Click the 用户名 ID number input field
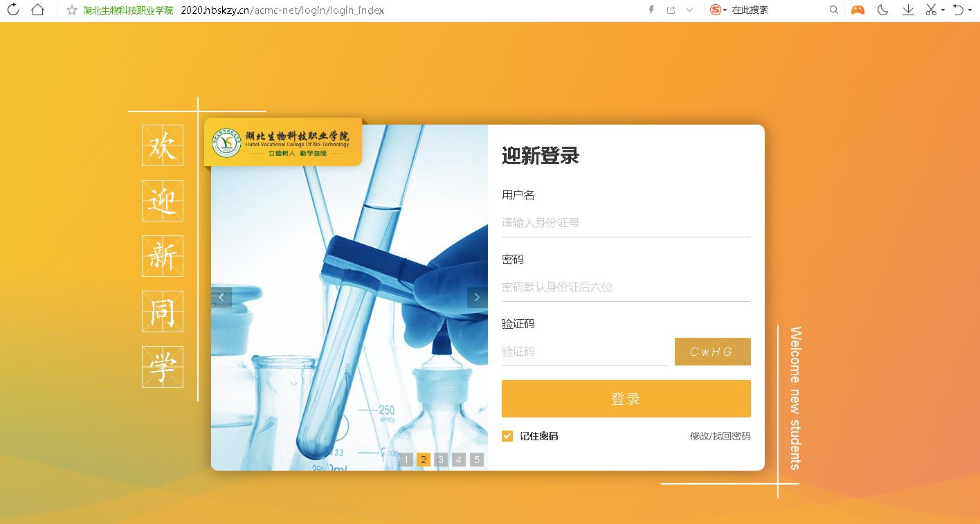This screenshot has width=980, height=524. [626, 223]
